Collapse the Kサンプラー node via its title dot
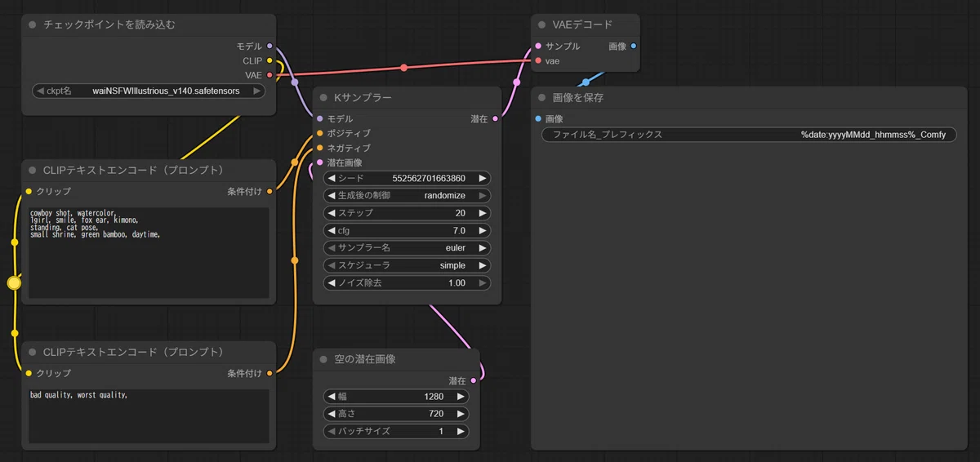980x462 pixels. click(324, 98)
